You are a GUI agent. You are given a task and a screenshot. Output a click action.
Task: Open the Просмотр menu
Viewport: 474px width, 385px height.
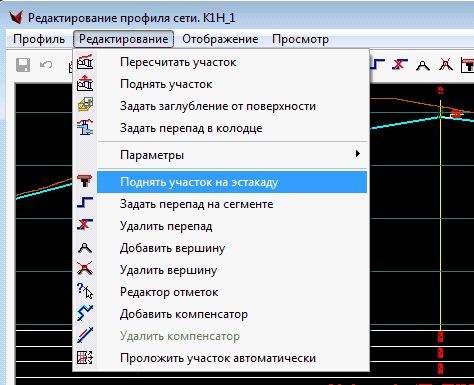300,39
